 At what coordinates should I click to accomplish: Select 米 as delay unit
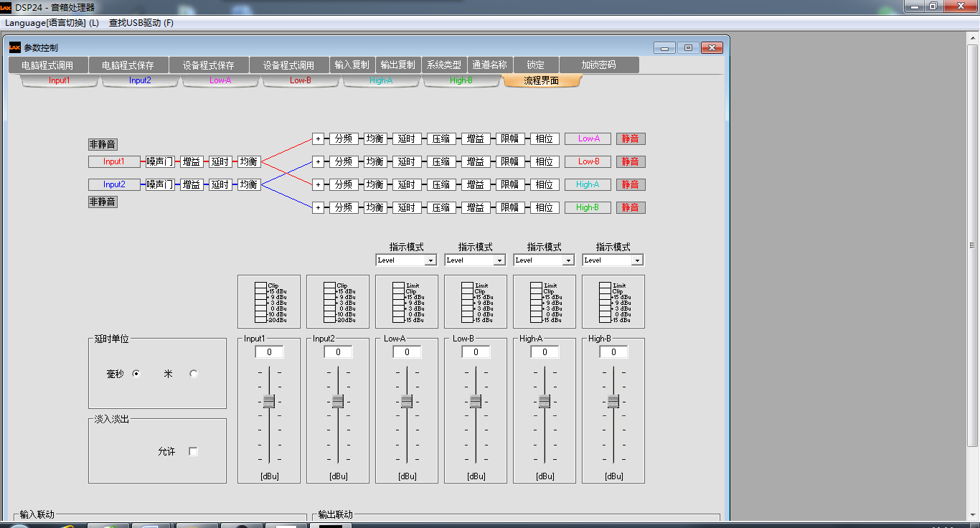coord(193,374)
